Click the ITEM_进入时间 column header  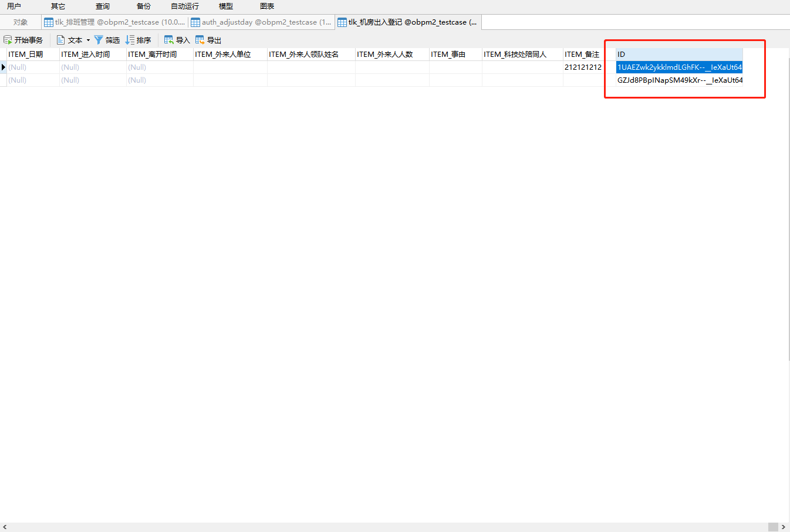click(93, 55)
